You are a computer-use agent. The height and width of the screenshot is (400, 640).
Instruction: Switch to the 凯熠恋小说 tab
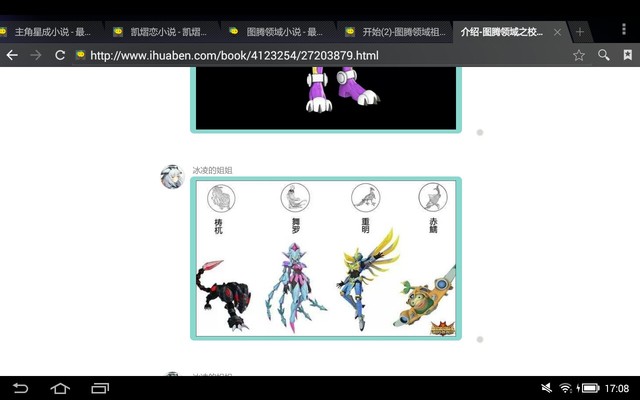163,32
